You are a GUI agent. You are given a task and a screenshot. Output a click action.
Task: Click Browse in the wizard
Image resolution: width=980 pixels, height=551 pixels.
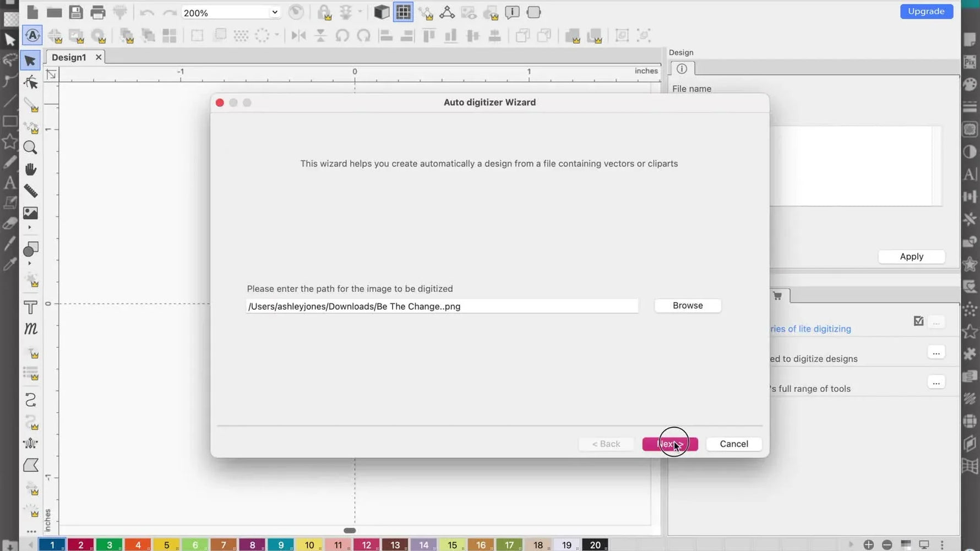click(688, 305)
